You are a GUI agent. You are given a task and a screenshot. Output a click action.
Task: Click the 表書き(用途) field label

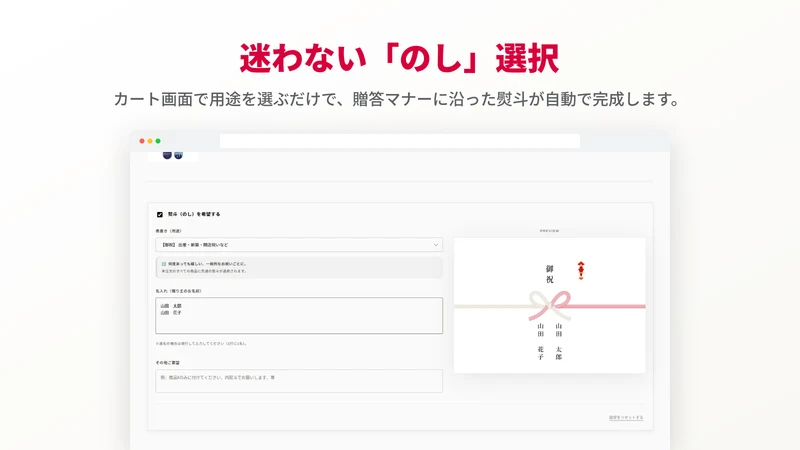[x=168, y=231]
